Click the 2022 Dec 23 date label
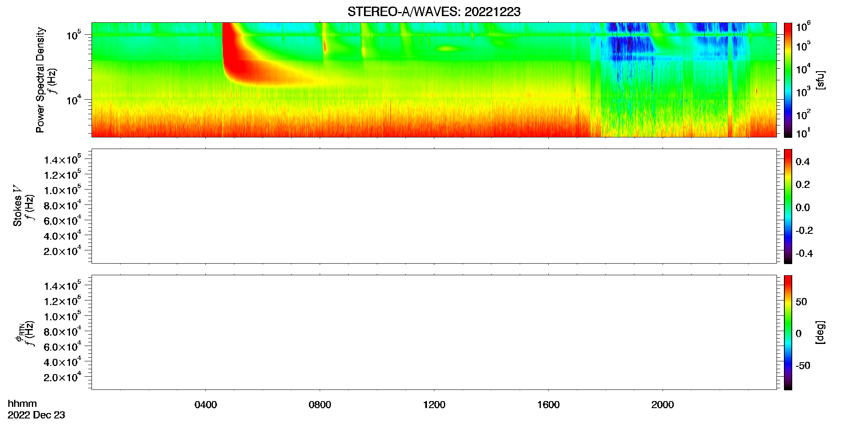The height and width of the screenshot is (447, 868). click(x=36, y=415)
